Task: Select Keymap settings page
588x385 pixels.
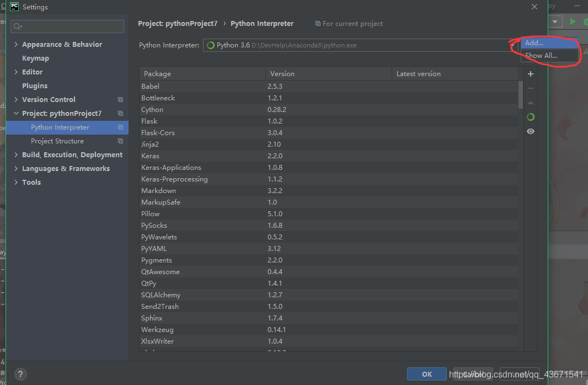Action: coord(35,58)
